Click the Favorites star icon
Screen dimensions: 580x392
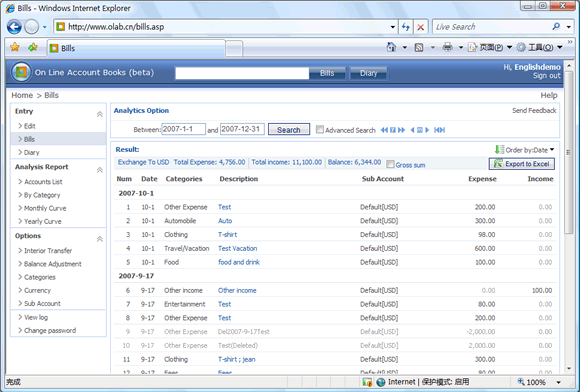coord(15,47)
